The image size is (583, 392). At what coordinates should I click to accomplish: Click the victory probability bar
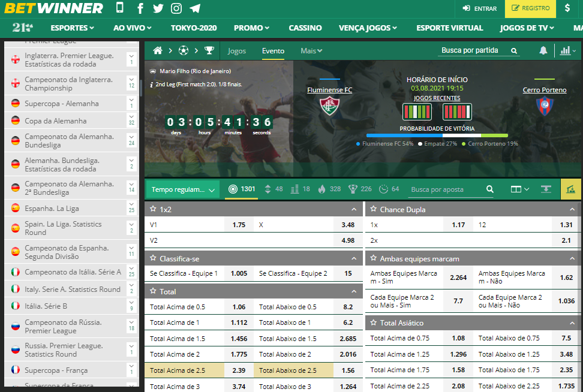(x=437, y=135)
